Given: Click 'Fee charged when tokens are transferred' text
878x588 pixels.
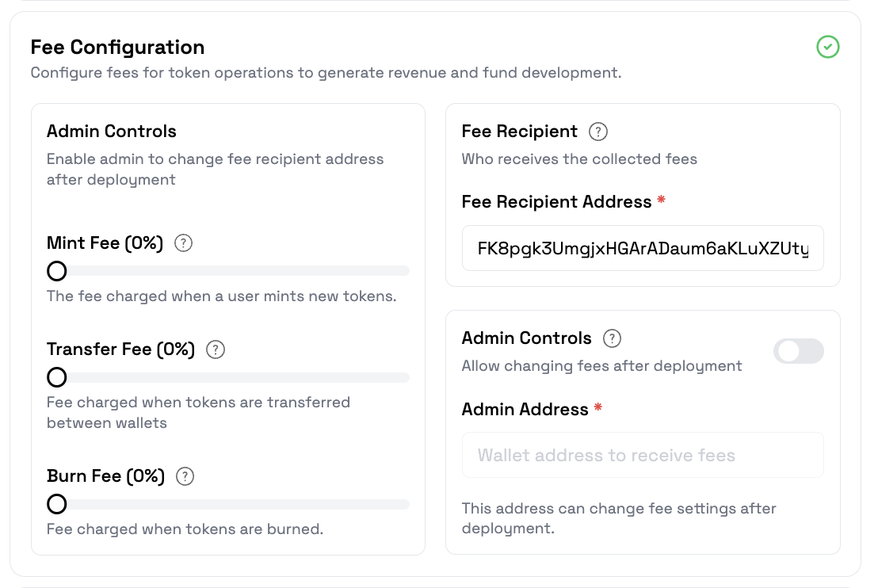Looking at the screenshot, I should pyautogui.click(x=198, y=412).
